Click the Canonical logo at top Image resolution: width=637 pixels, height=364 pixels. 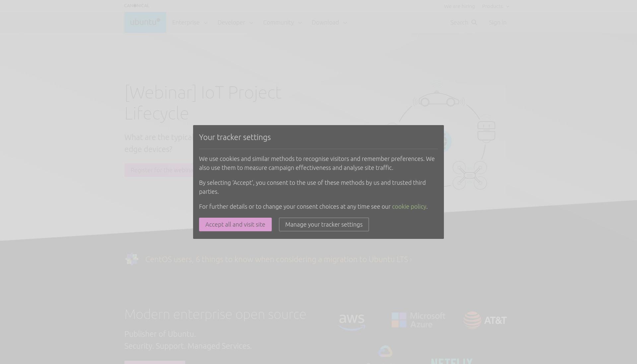[x=137, y=6]
